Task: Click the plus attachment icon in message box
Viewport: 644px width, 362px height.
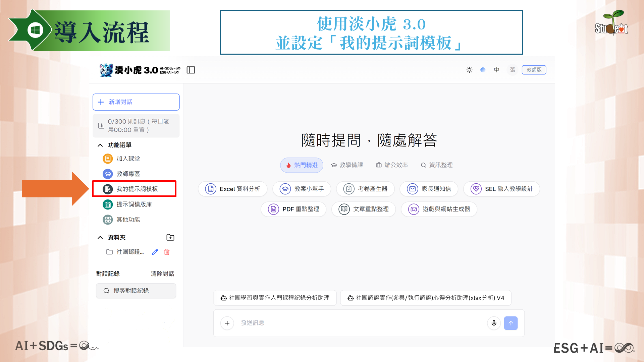Action: coord(227,323)
